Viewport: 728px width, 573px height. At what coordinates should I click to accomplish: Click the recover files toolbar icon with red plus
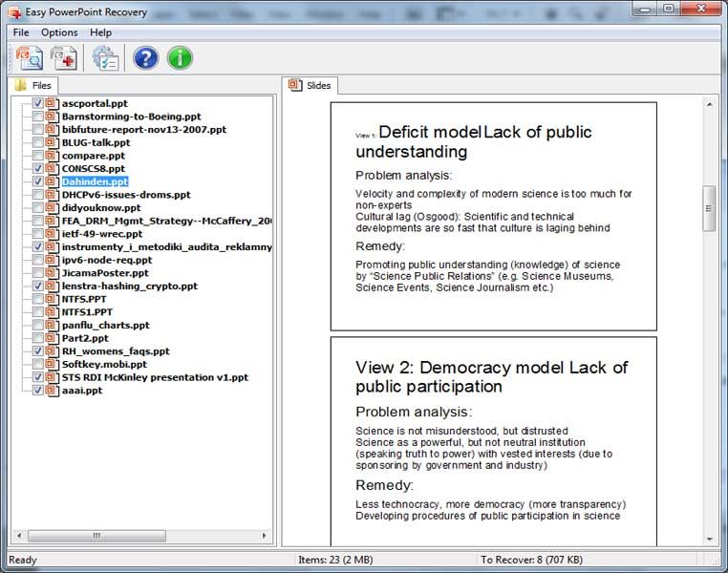(x=64, y=58)
